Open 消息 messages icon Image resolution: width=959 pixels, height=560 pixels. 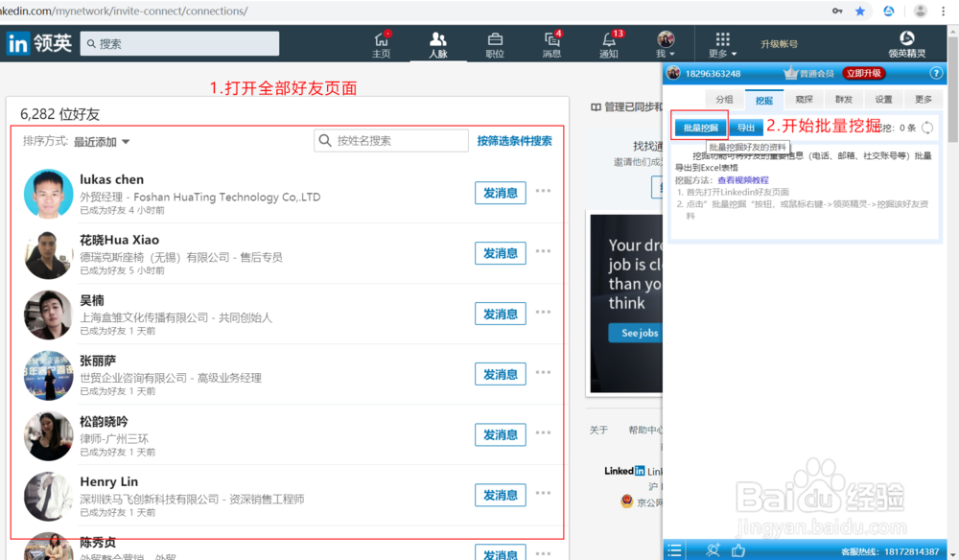[551, 45]
